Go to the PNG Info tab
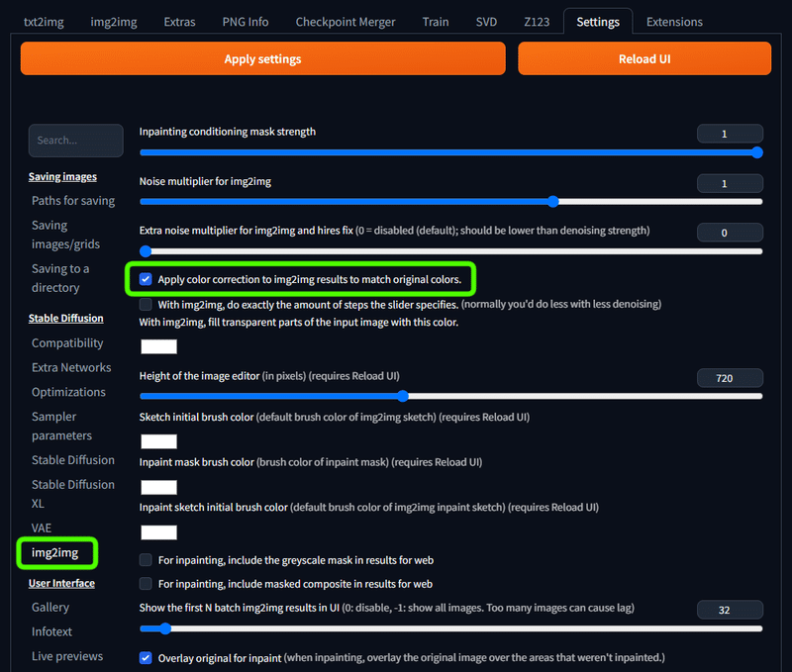Viewport: 792px width, 672px height. pyautogui.click(x=246, y=22)
